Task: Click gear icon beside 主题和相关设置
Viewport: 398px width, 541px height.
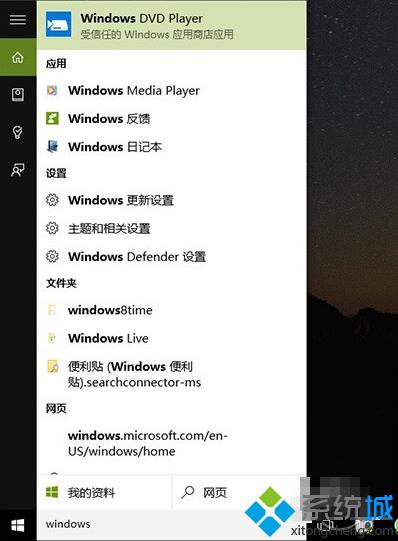Action: click(x=52, y=228)
